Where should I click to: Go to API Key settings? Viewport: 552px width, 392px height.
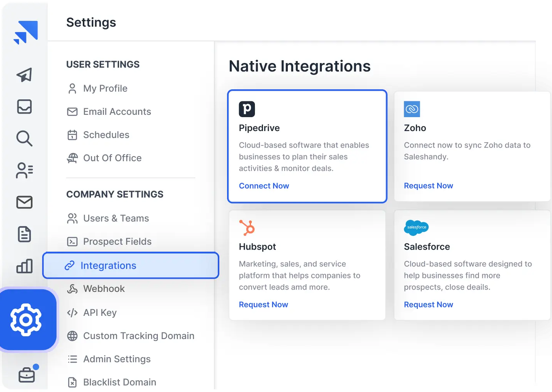click(x=100, y=313)
